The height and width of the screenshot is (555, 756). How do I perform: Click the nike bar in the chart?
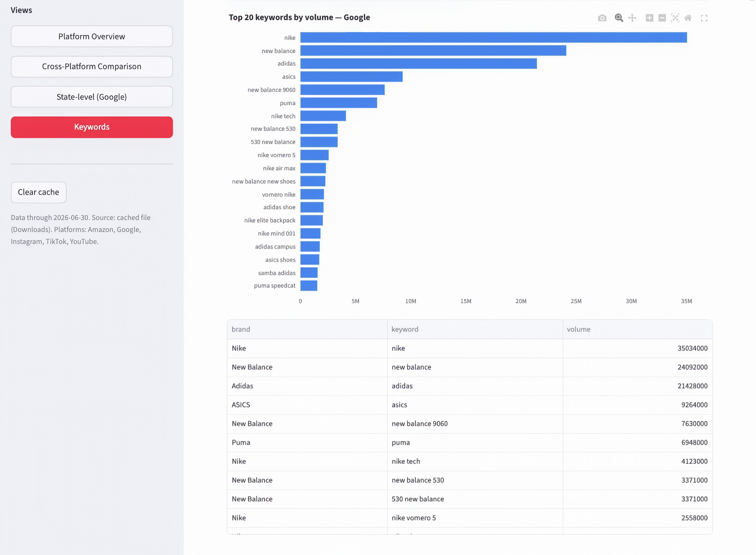click(x=494, y=37)
